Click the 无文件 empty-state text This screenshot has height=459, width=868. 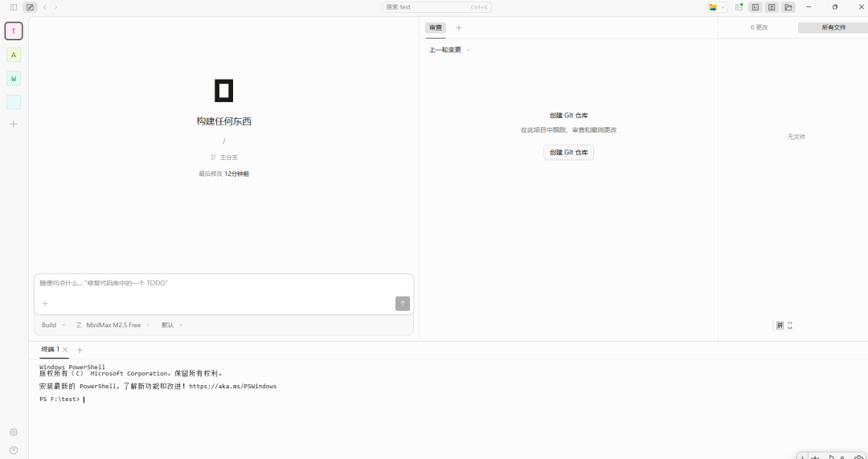click(x=796, y=137)
